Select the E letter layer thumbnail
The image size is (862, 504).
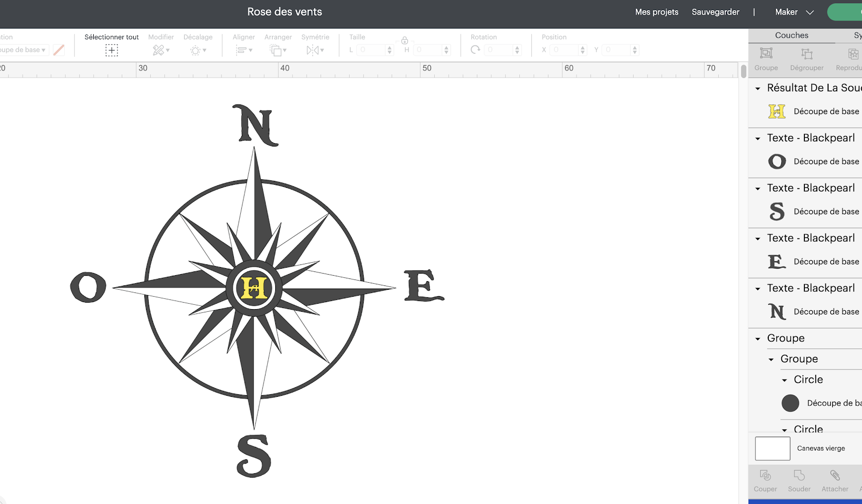coord(777,262)
